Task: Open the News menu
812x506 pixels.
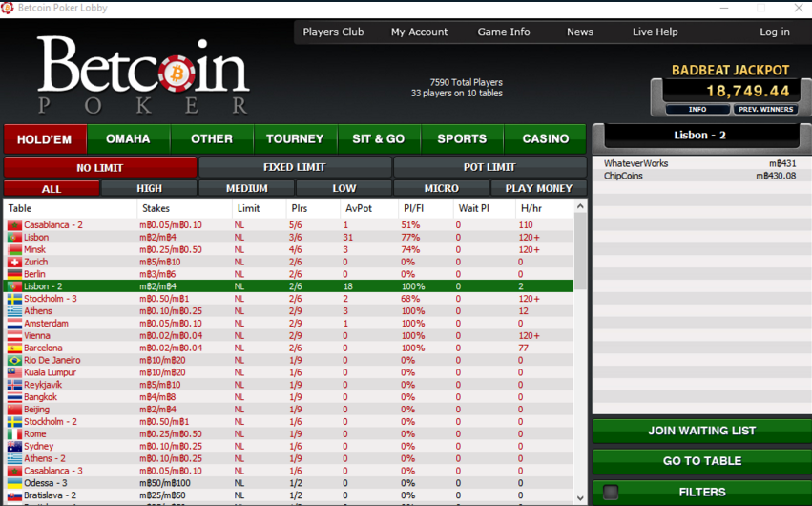Action: [580, 32]
